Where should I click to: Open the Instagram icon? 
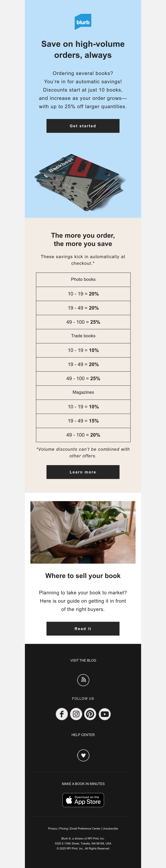click(x=76, y=714)
